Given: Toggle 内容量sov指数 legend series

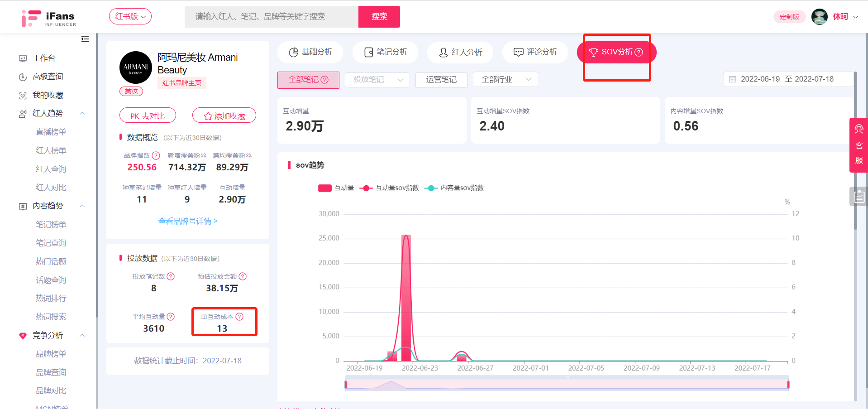Looking at the screenshot, I should [454, 188].
